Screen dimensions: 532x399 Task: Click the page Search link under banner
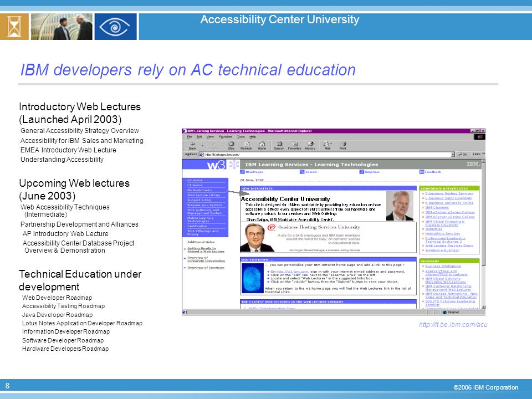(x=308, y=172)
